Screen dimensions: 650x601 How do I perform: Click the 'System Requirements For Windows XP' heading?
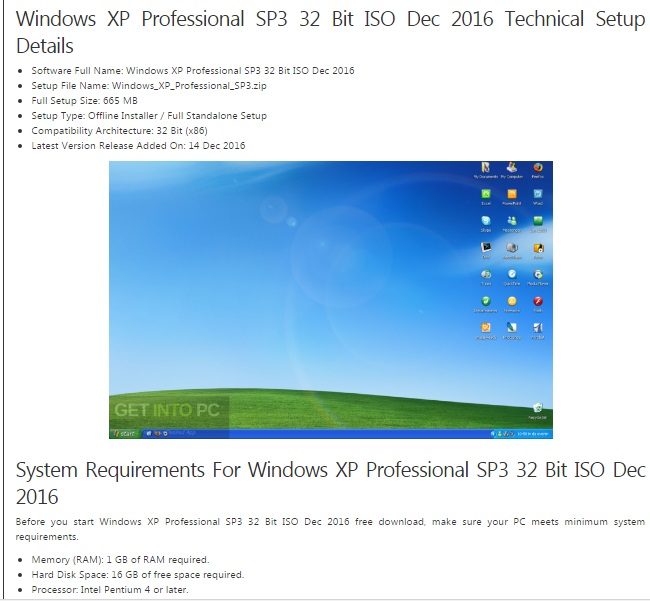tap(331, 483)
